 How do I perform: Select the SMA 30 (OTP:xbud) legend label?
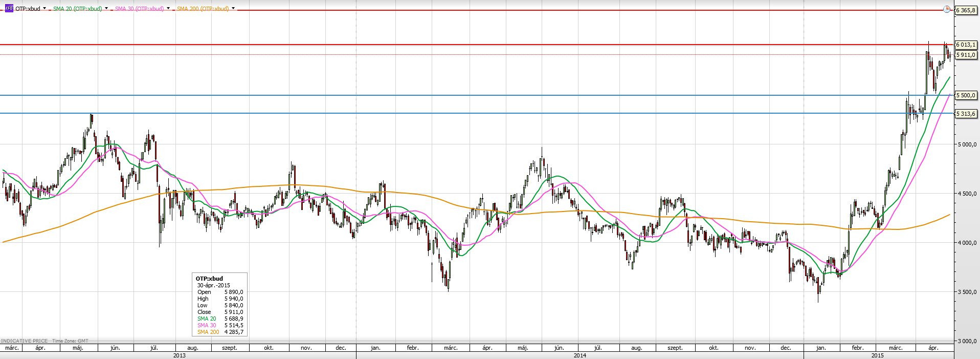click(x=140, y=9)
